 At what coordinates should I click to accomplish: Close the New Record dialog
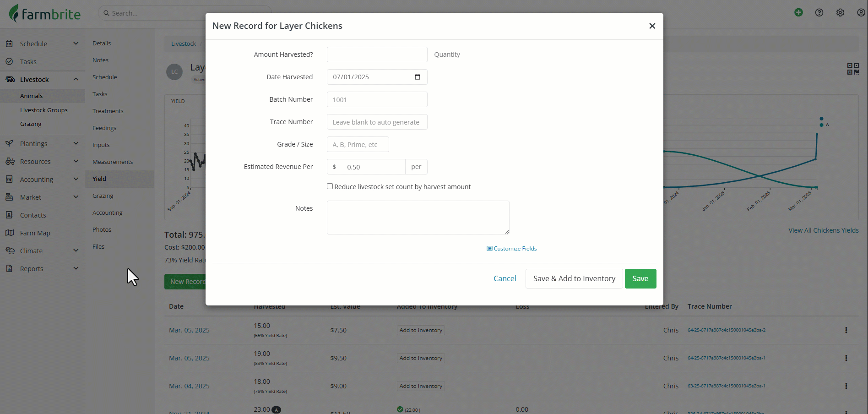pos(652,26)
